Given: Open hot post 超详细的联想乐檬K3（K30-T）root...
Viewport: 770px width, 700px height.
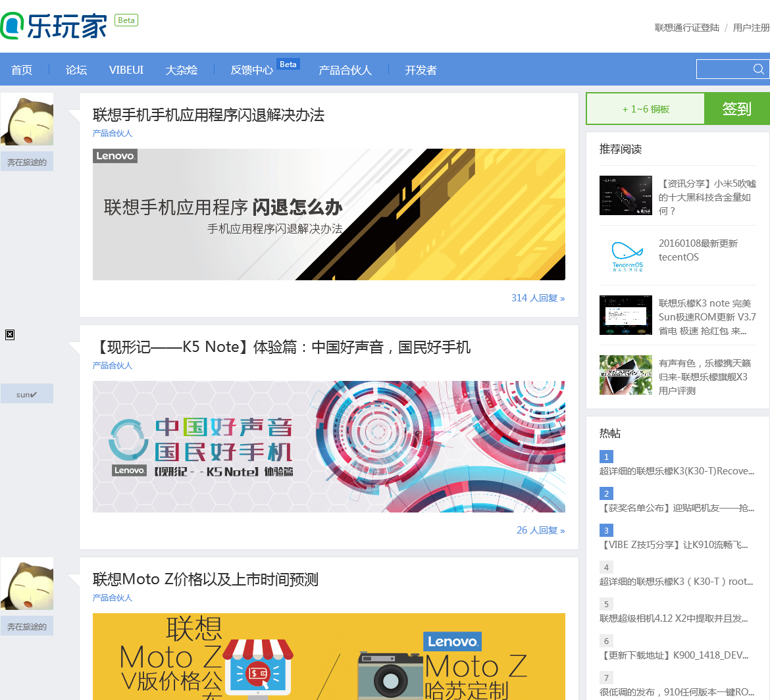Looking at the screenshot, I should coord(676,581).
